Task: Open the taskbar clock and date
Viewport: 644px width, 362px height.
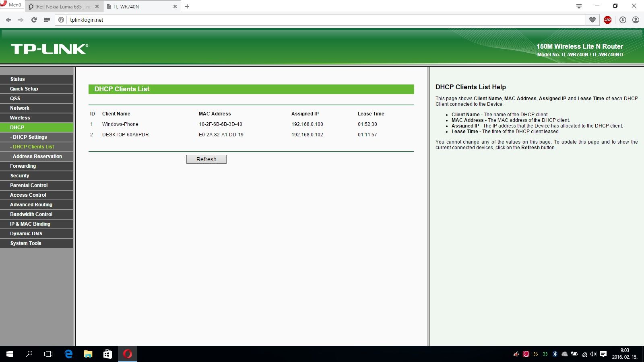Action: click(625, 354)
